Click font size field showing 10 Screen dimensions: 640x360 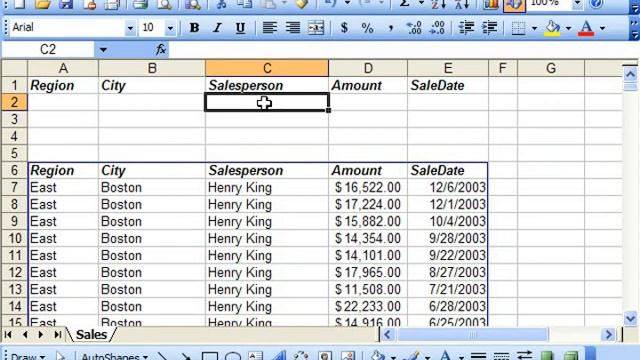point(152,28)
